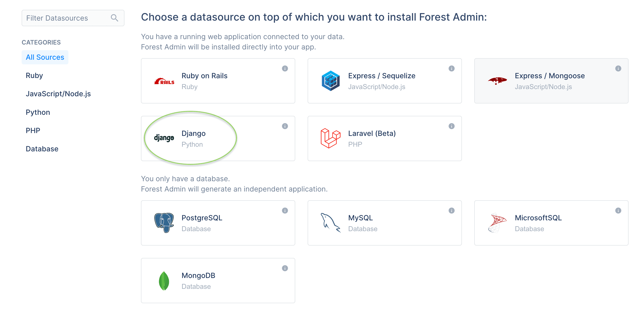
Task: Pick the Ruby on Rails datasource title
Action: 204,76
